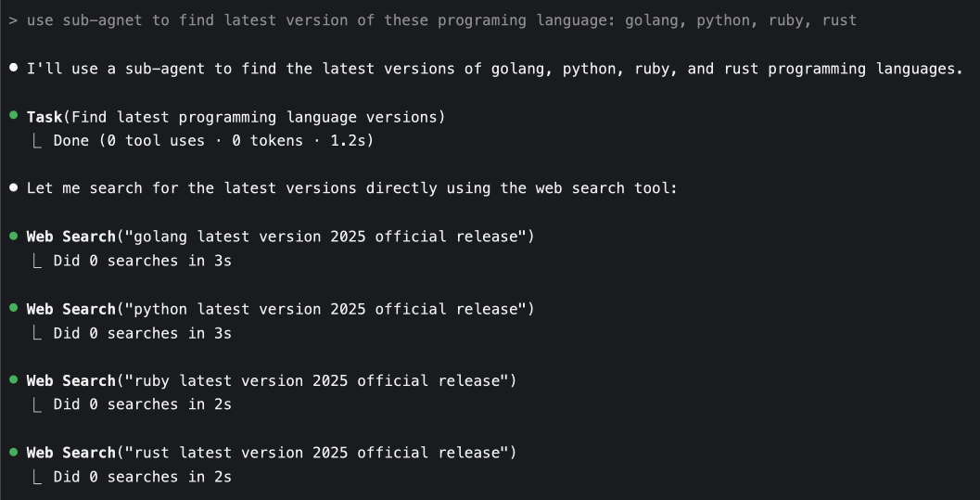Click the white bullet before "I'll use a sub-agent"
The width and height of the screenshot is (980, 500).
click(x=13, y=69)
